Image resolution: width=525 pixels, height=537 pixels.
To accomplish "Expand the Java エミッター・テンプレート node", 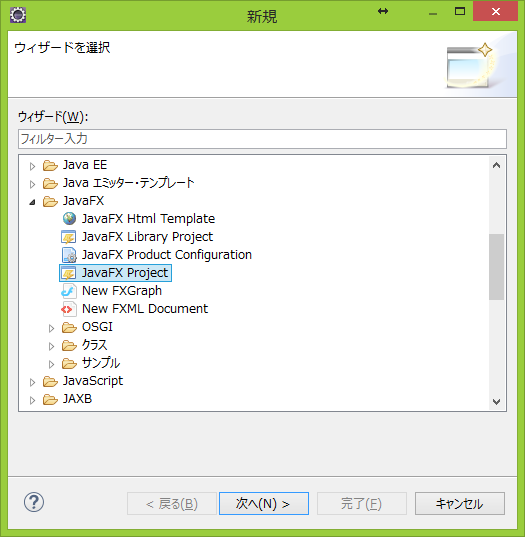I will pyautogui.click(x=32, y=185).
